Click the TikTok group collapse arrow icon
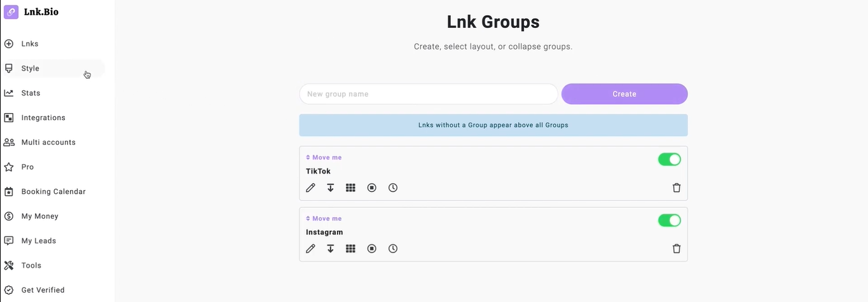 point(331,188)
